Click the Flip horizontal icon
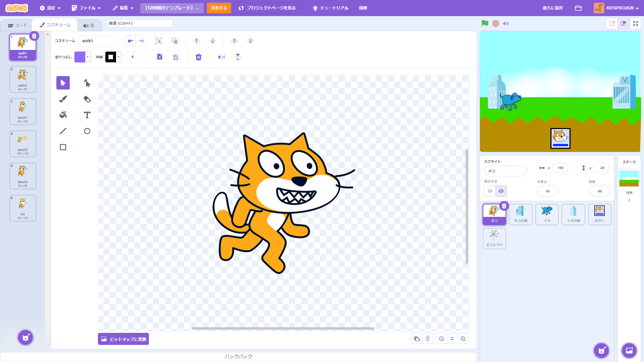644x362 pixels. 221,57
